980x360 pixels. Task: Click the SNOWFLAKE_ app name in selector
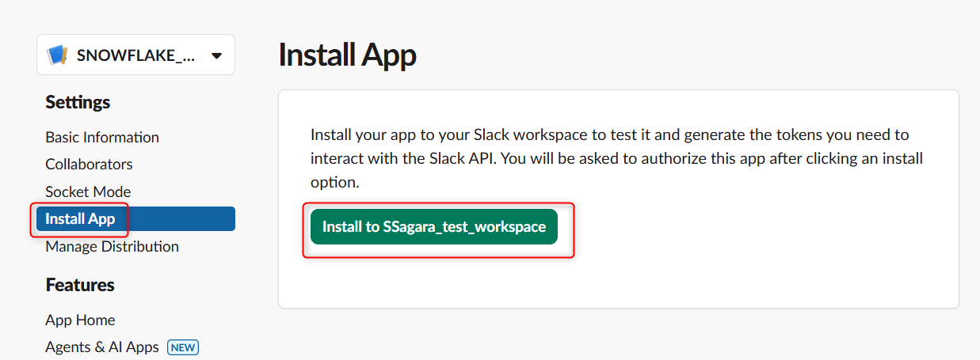coord(135,55)
